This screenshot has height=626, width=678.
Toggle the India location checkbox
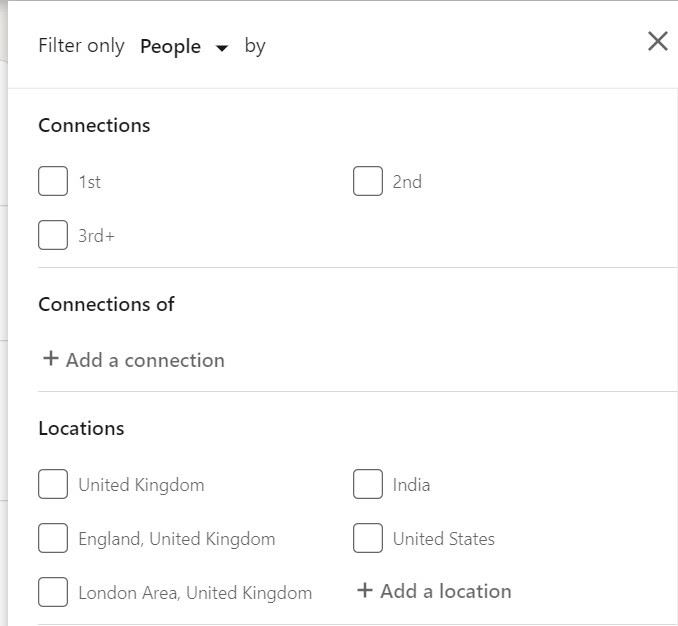point(368,484)
